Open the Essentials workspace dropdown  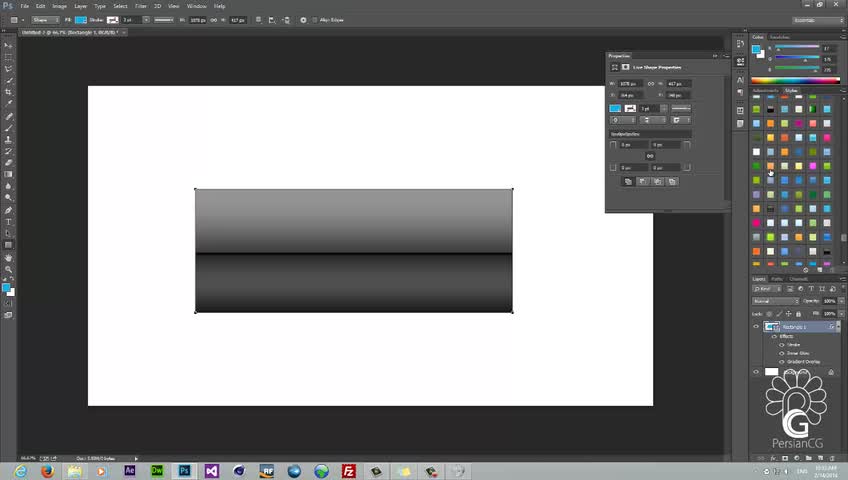point(818,20)
